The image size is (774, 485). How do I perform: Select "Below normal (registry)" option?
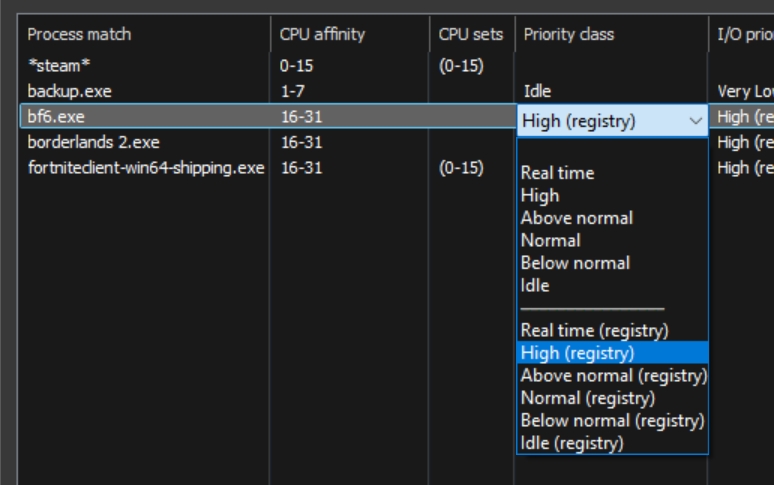(x=612, y=420)
